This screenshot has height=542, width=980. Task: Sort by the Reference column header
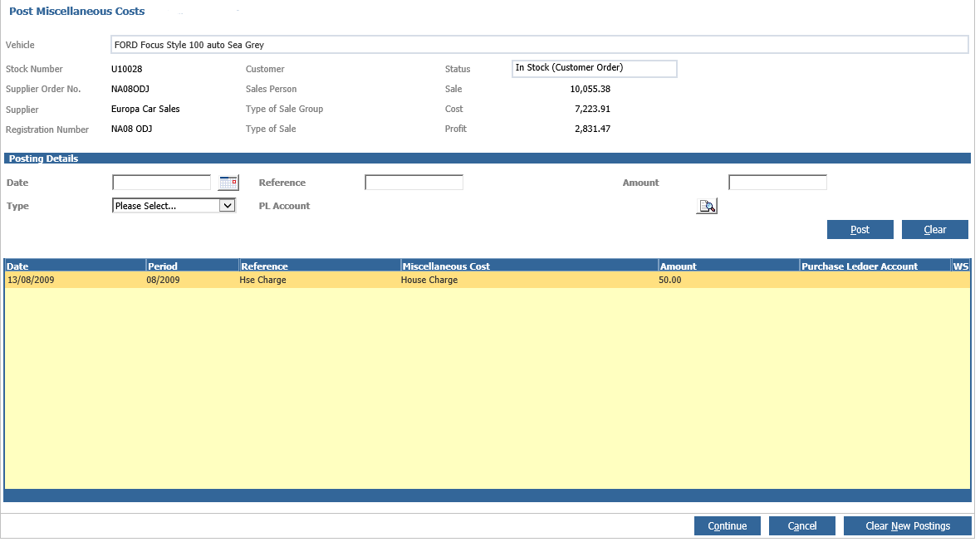(x=320, y=266)
